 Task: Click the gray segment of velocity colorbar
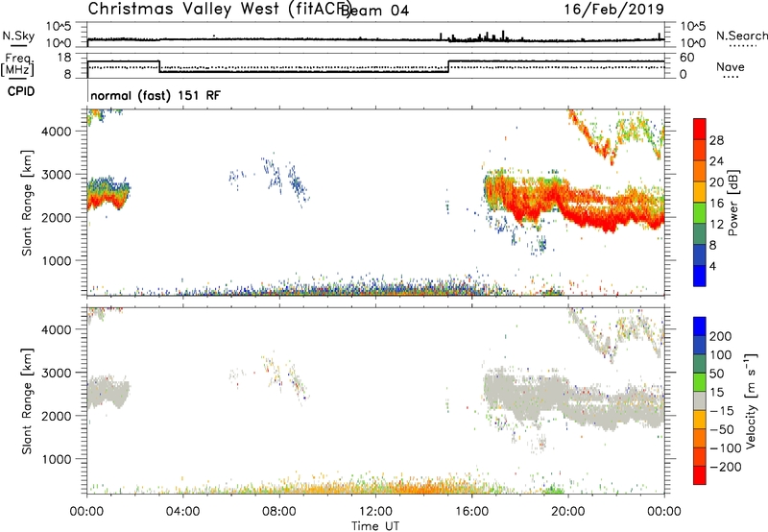pyautogui.click(x=700, y=401)
